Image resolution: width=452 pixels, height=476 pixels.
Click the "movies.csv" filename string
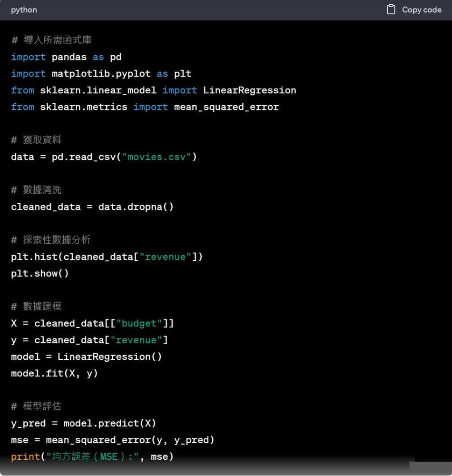pos(157,157)
